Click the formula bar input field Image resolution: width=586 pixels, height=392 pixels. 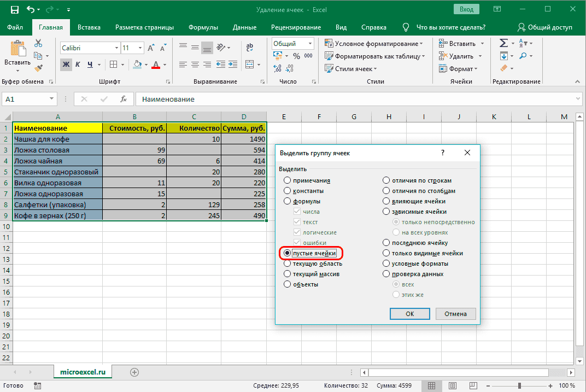(x=355, y=100)
